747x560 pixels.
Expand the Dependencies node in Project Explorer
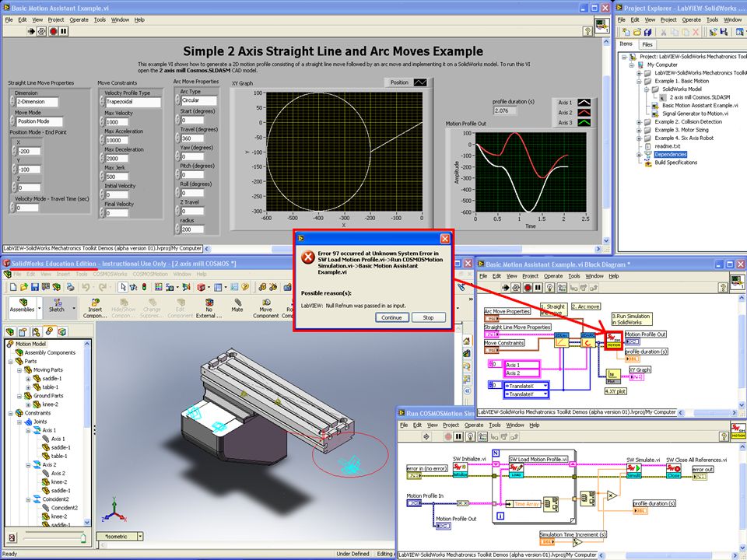coord(639,154)
